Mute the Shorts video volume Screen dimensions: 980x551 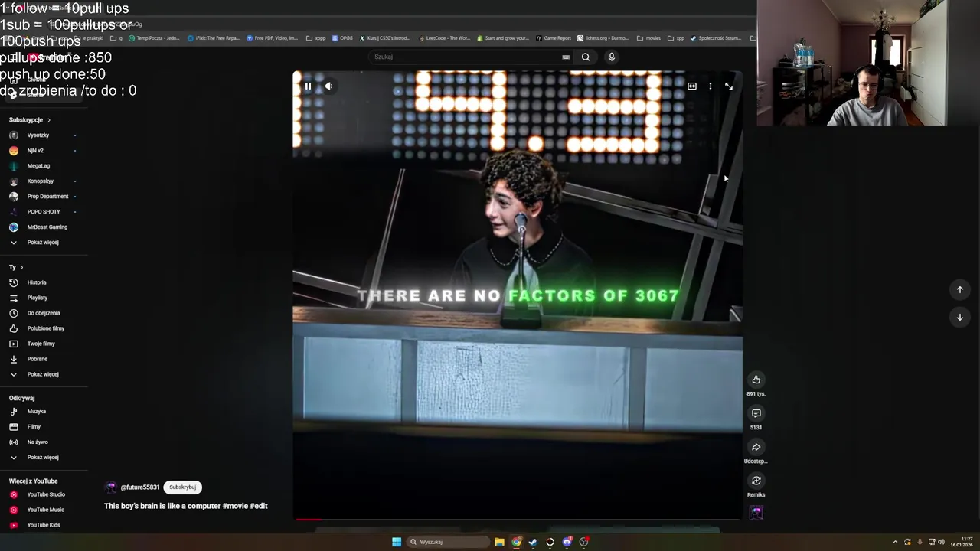pos(328,86)
